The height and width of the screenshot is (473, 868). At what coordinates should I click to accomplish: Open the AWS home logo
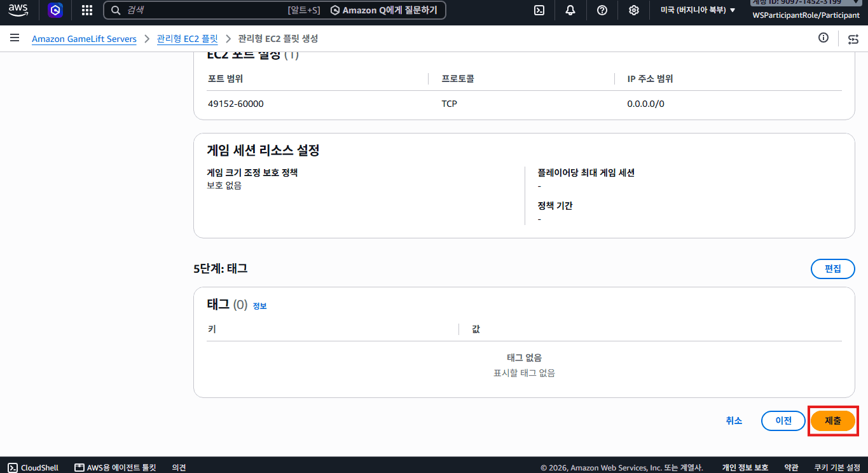(18, 10)
